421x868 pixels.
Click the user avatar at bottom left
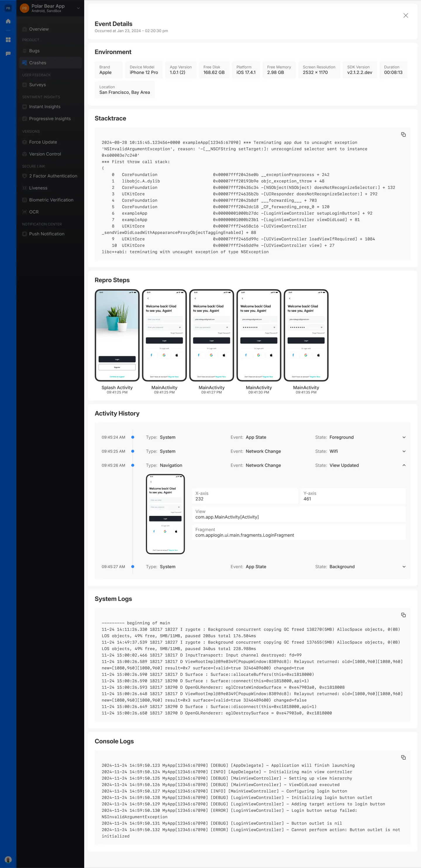tap(8, 860)
